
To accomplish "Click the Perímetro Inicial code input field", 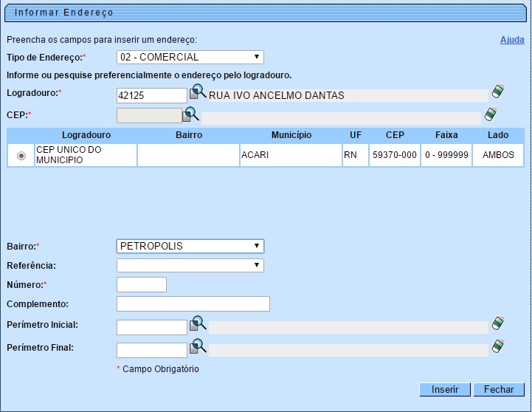I will [152, 327].
